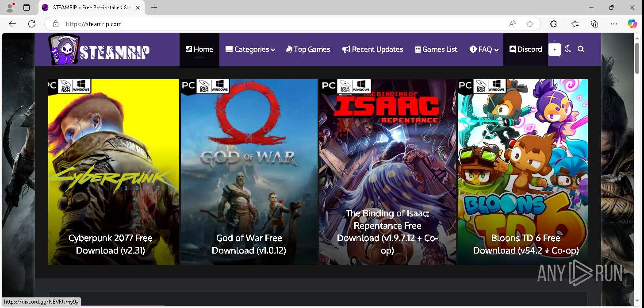644x308 pixels.
Task: Click Cyberpunk 2077 Free Download (v2.31) title
Action: click(x=111, y=244)
